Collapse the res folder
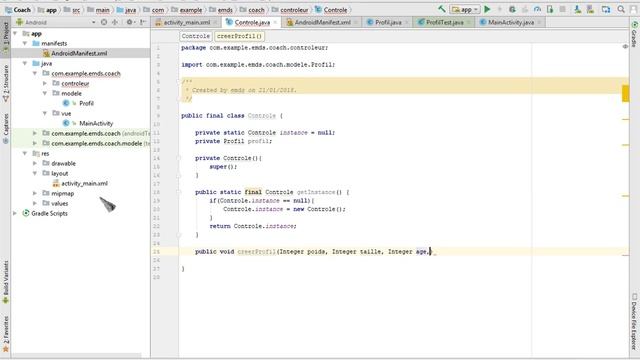 pos(25,153)
